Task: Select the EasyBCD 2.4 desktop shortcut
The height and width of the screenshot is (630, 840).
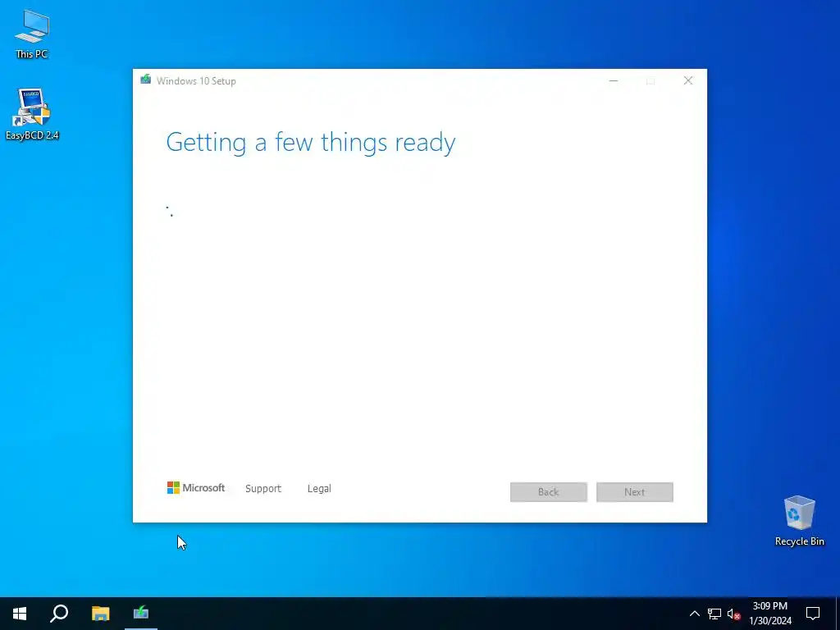Action: click(x=32, y=114)
